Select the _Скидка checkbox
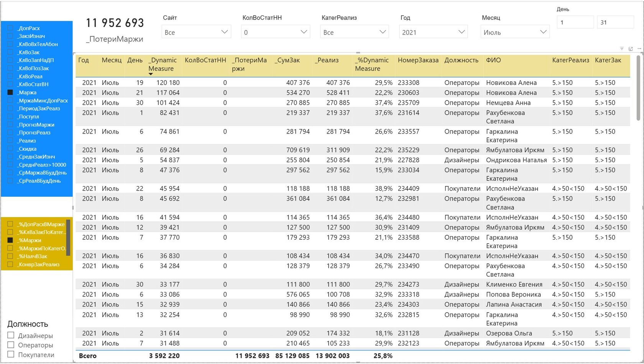644x364 pixels. 10,149
